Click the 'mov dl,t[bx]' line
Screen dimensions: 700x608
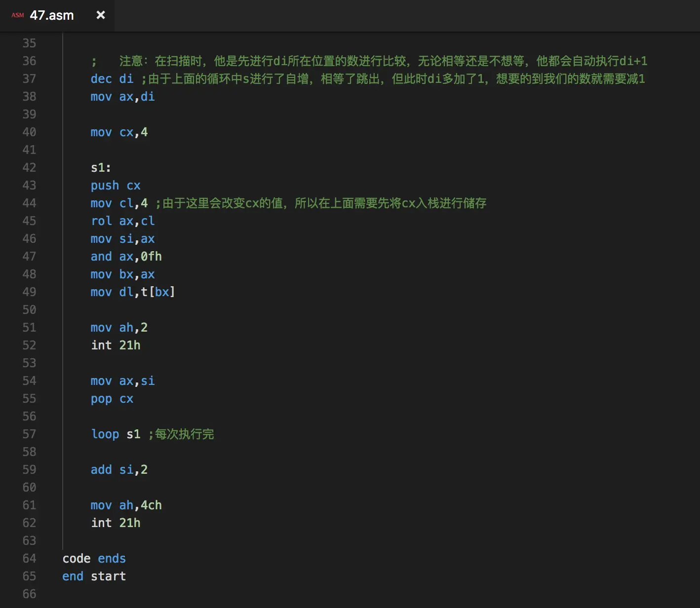click(133, 292)
